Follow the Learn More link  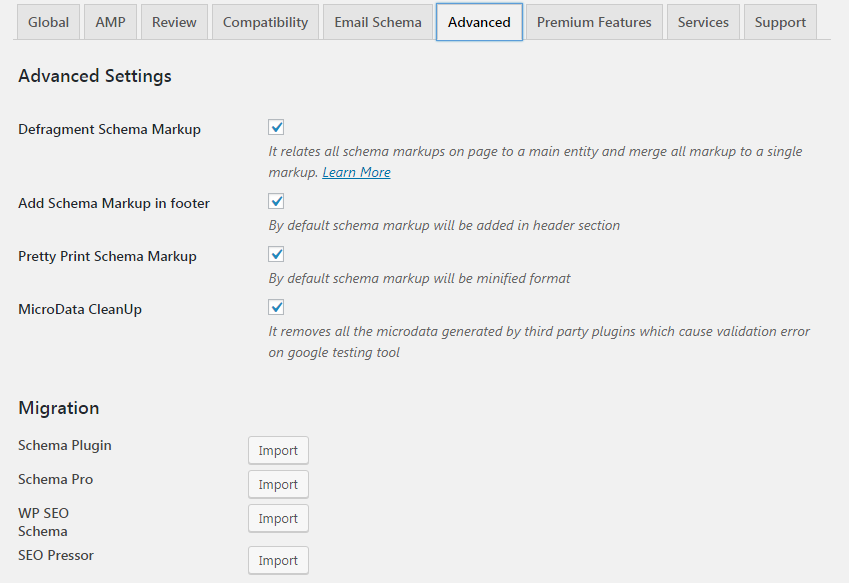(x=356, y=173)
